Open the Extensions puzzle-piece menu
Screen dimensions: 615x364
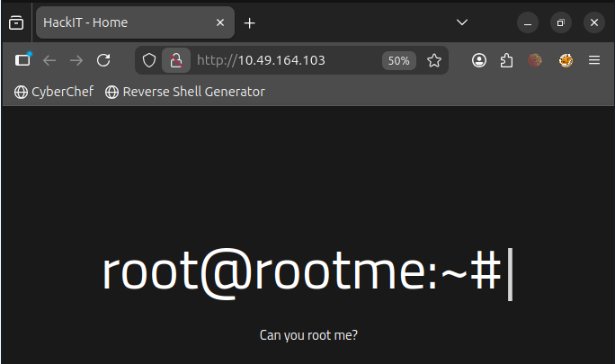pos(506,60)
